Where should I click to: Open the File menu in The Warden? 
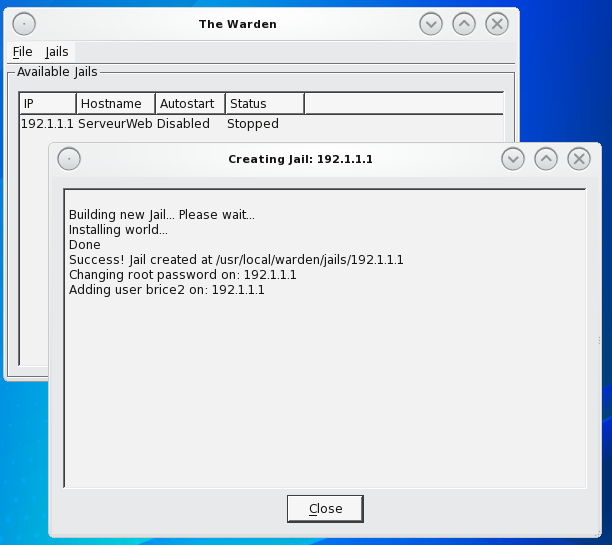(22, 52)
